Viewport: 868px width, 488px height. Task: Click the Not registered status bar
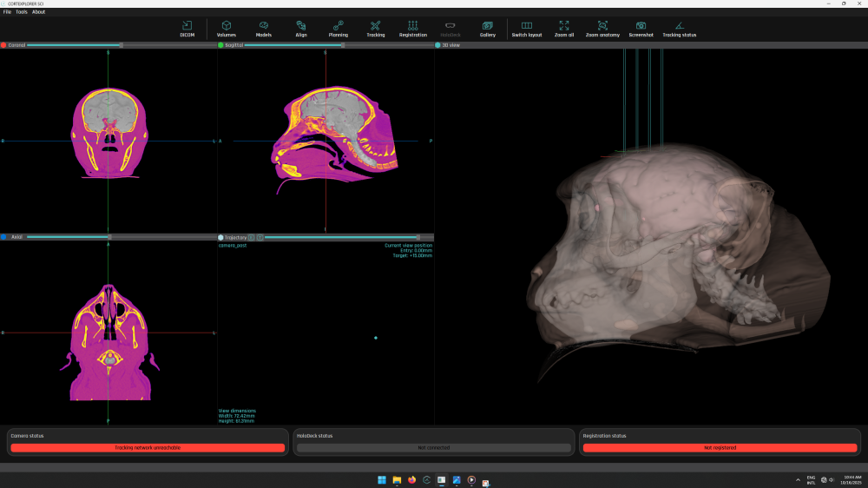[x=720, y=448]
